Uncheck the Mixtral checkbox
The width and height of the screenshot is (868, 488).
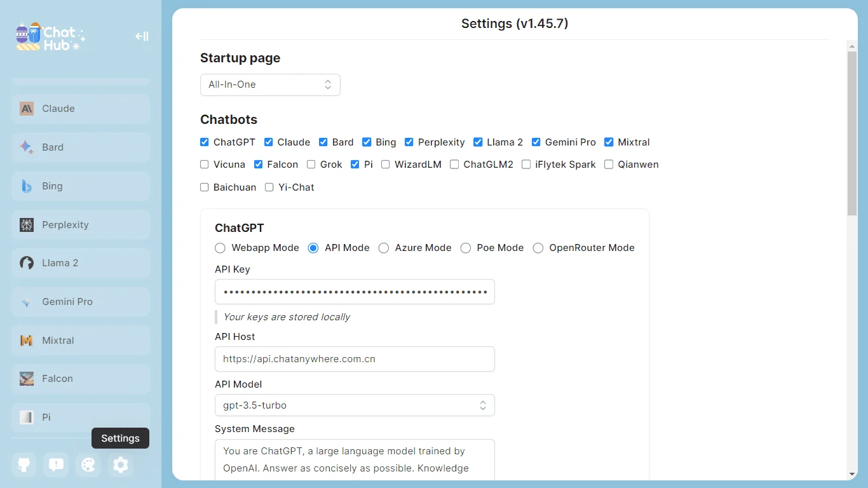(609, 142)
